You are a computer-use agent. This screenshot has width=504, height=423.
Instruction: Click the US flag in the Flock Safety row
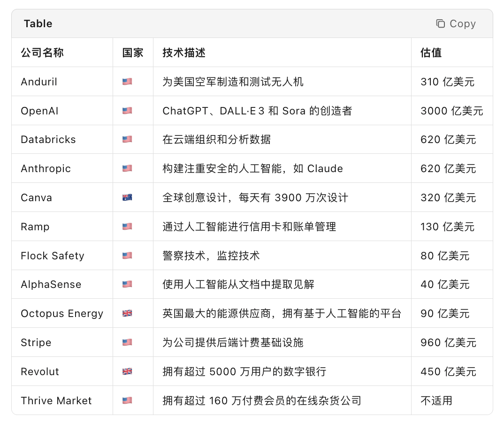coord(127,256)
